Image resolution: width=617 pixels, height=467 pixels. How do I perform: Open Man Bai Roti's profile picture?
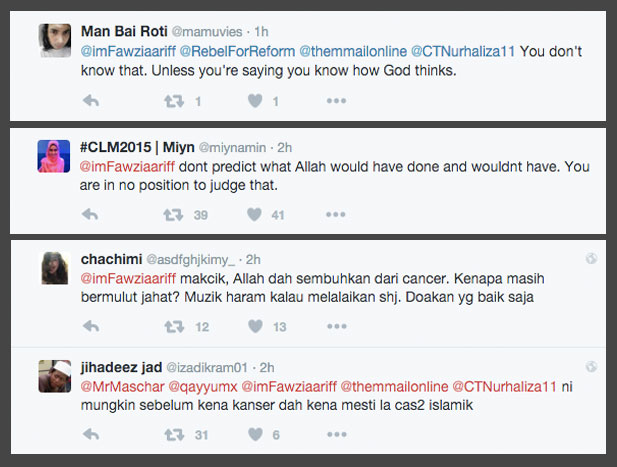click(x=54, y=39)
